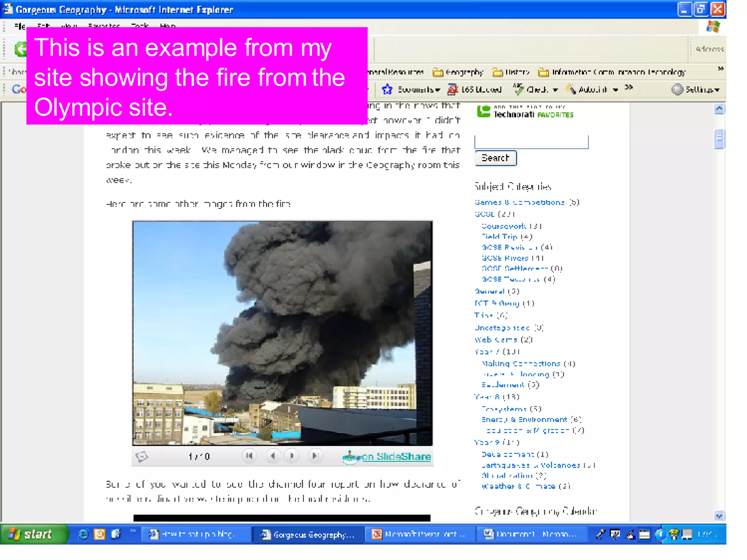This screenshot has height=560, width=747.
Task: Open the Web Cams category
Action: [496, 340]
